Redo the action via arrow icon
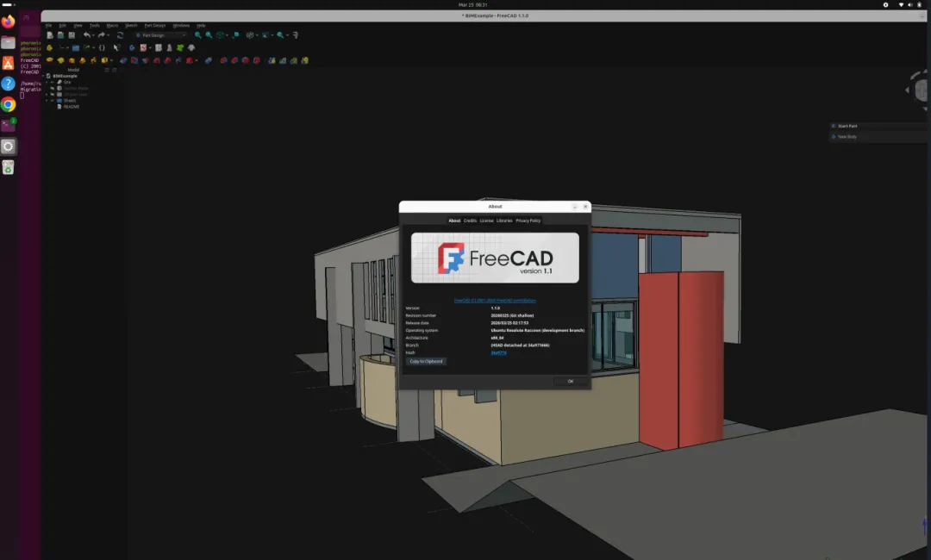931x560 pixels. (x=102, y=35)
